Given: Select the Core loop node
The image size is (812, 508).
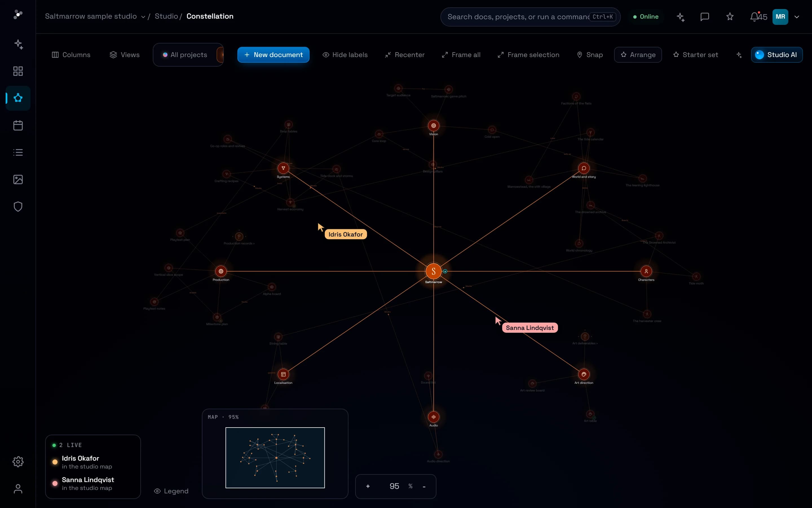Looking at the screenshot, I should (379, 134).
